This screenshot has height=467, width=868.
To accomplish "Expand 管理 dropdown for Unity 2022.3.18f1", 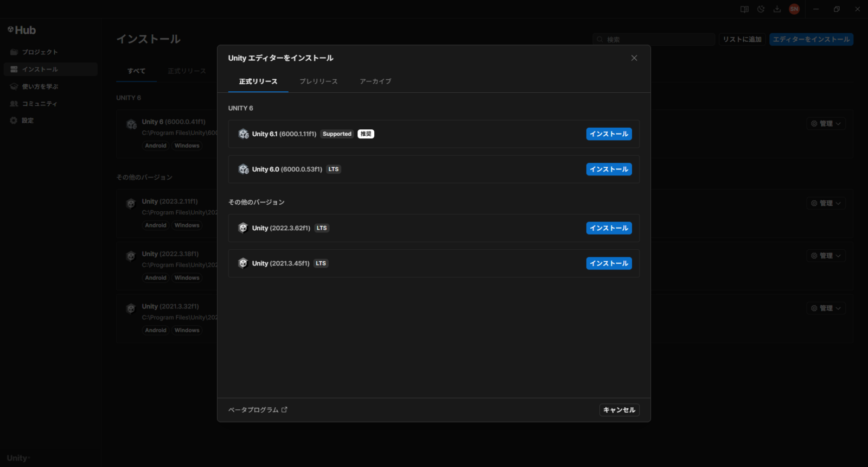I will 826,256.
